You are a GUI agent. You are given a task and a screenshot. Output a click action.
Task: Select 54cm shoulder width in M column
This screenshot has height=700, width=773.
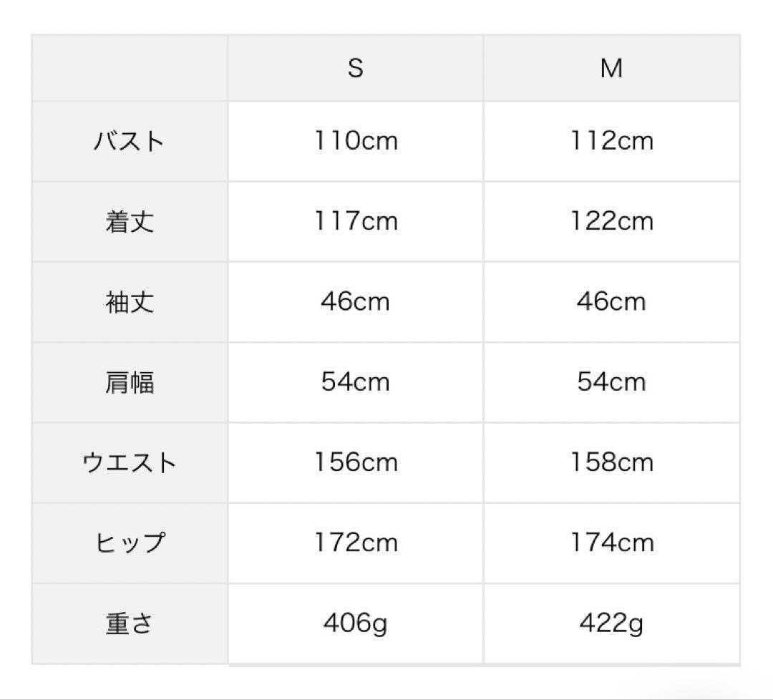pos(611,381)
